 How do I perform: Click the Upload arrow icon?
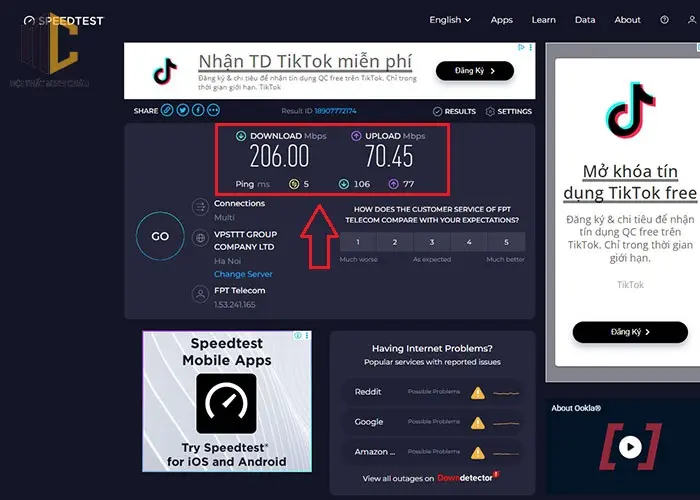[x=356, y=136]
